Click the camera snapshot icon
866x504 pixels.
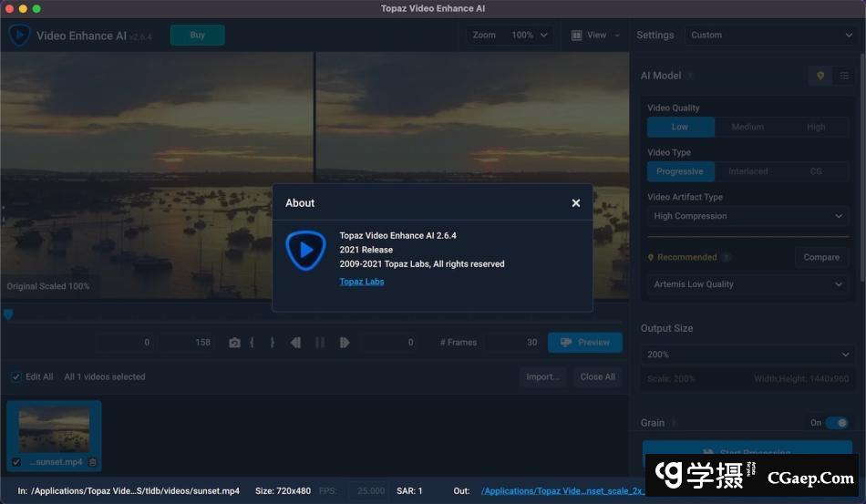pyautogui.click(x=234, y=343)
